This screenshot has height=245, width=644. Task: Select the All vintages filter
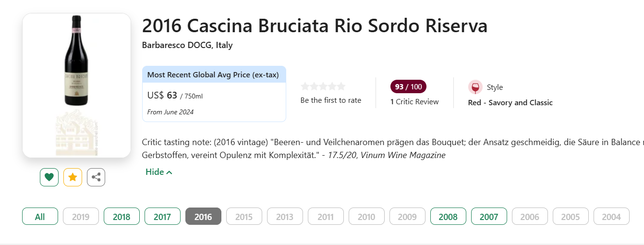coord(40,217)
